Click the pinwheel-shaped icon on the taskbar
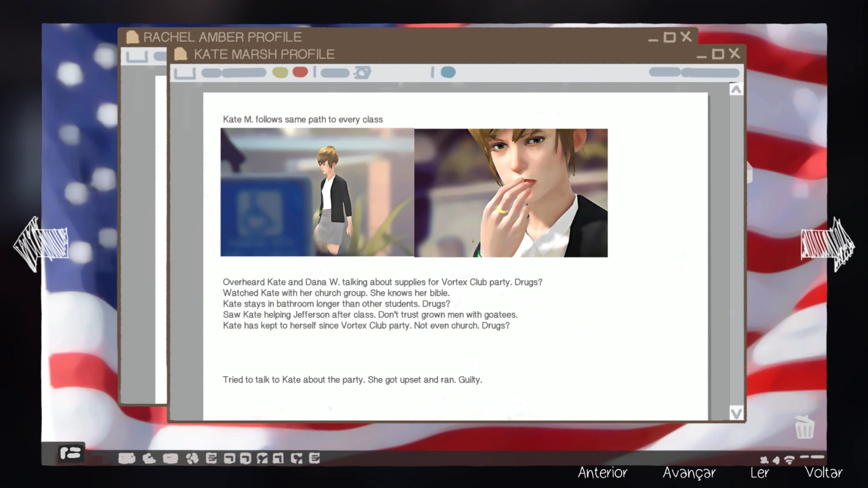 pos(192,458)
